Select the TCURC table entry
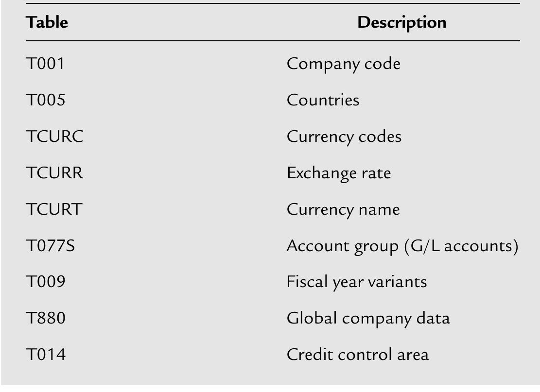Viewport: 540px width, 392px height. click(54, 136)
